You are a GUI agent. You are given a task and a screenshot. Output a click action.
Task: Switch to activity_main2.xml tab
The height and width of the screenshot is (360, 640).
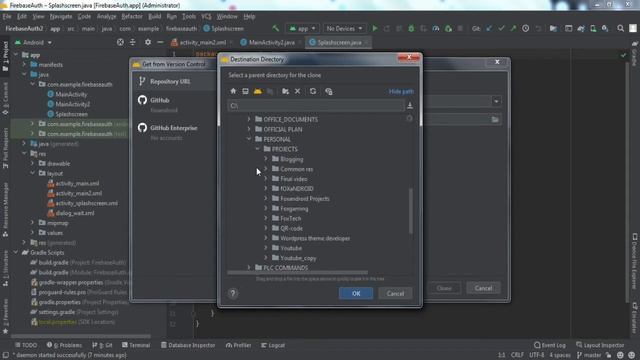click(x=202, y=42)
